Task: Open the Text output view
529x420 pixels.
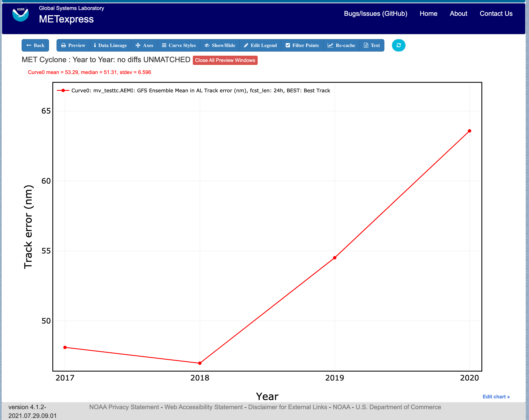Action: (372, 45)
